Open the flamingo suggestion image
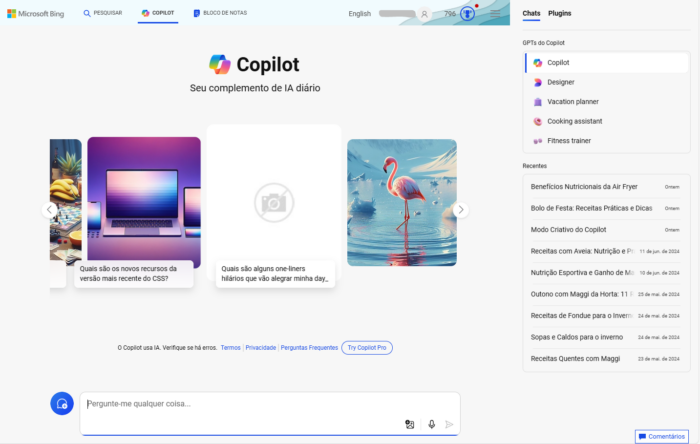 [x=402, y=203]
